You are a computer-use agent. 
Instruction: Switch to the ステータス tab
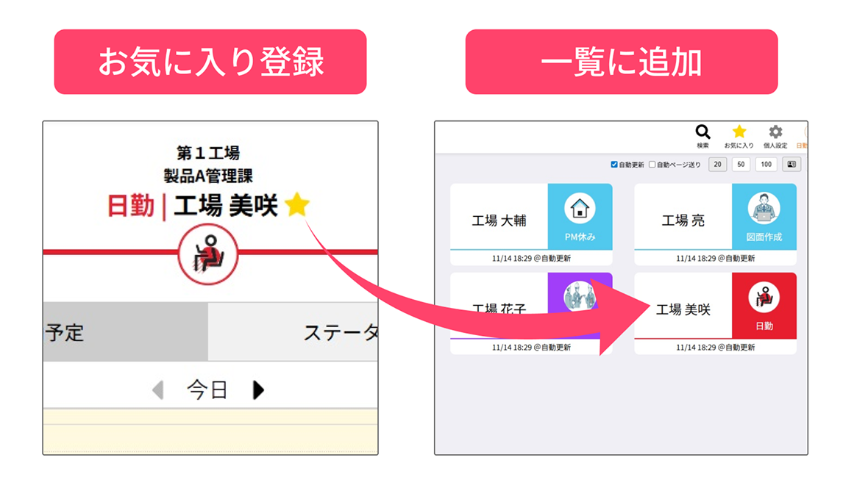(x=293, y=332)
